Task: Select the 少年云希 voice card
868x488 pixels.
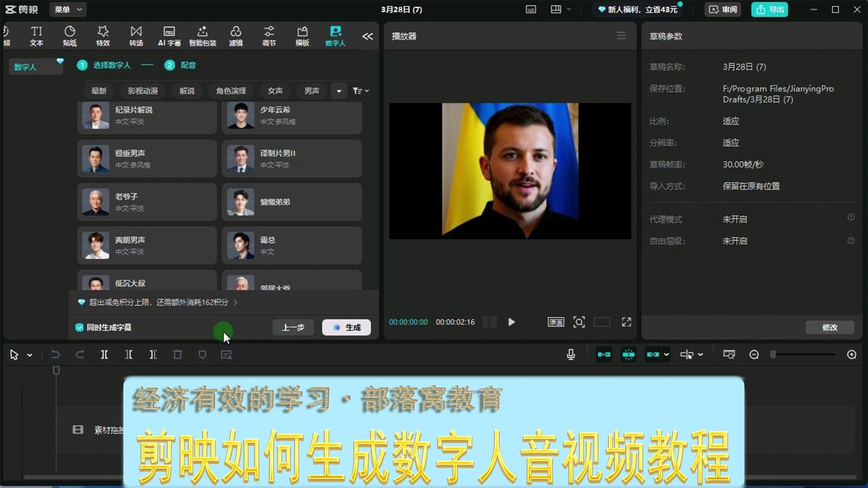Action: [x=292, y=117]
